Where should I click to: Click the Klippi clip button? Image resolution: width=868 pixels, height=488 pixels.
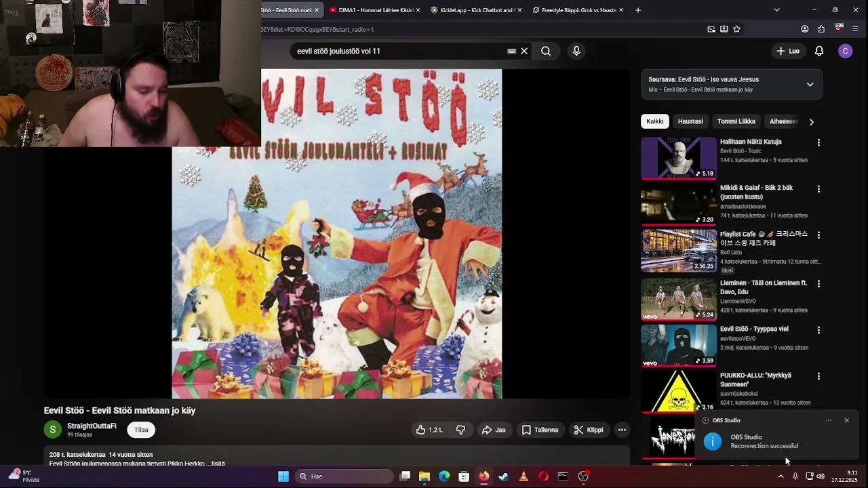588,430
